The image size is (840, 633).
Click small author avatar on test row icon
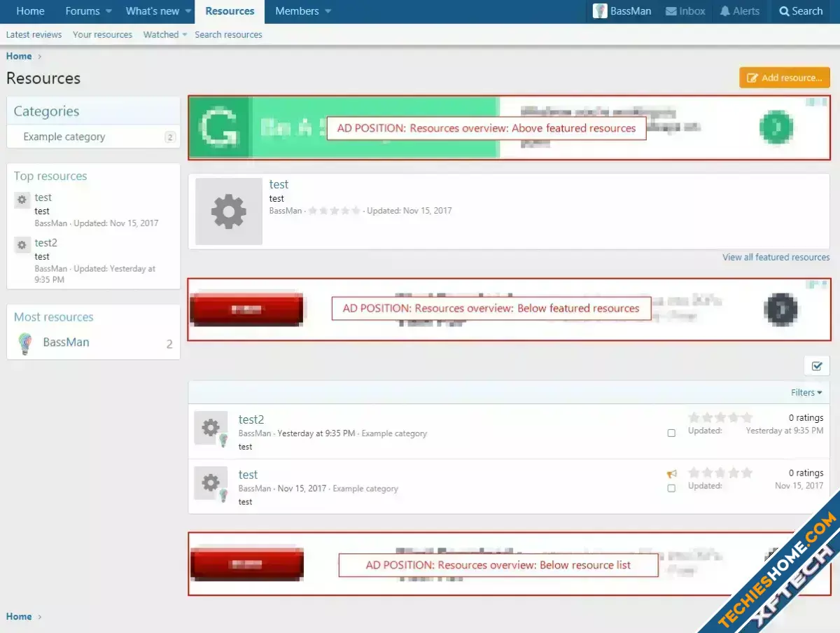pyautogui.click(x=223, y=495)
